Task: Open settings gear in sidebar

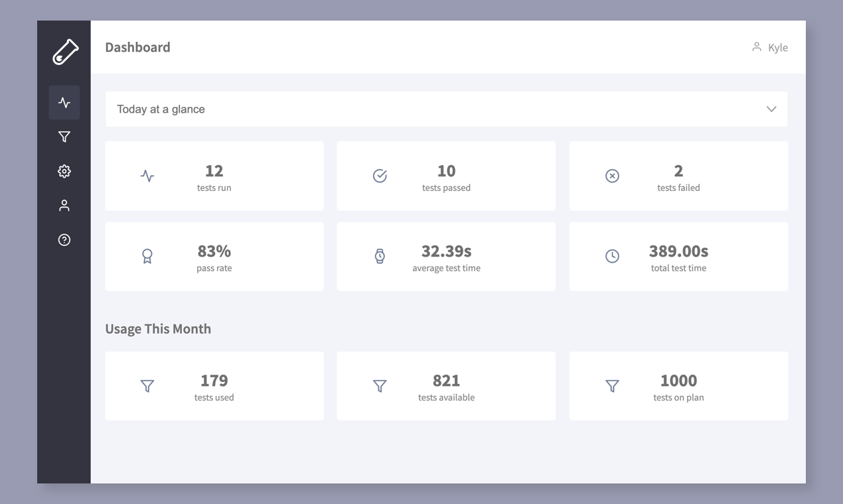Action: pyautogui.click(x=64, y=171)
